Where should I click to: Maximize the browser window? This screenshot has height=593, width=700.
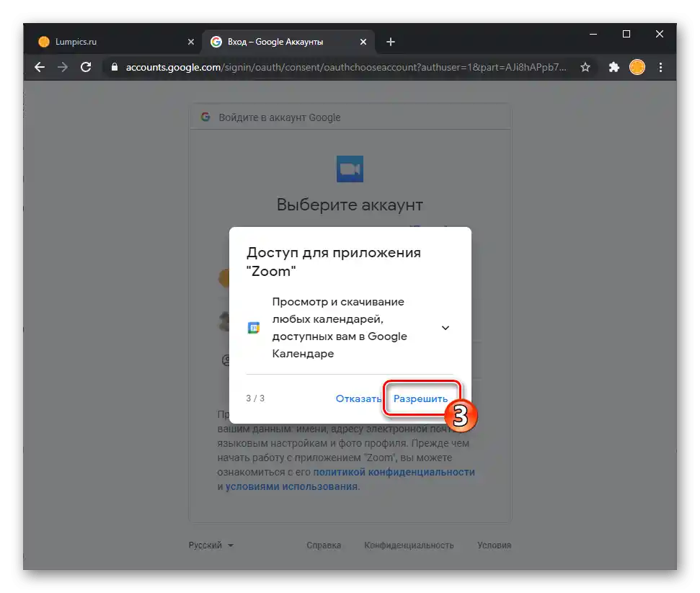tap(626, 35)
